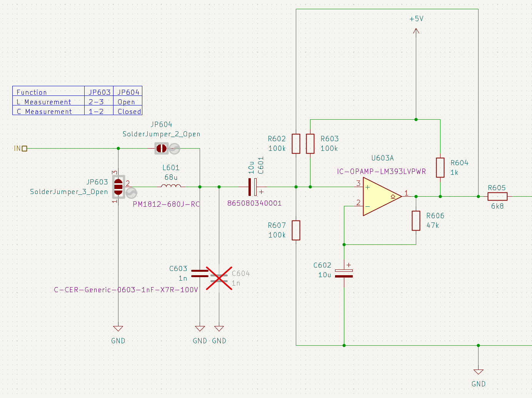This screenshot has height=398, width=532.
Task: Select the R607 resistor symbol
Action: (x=296, y=230)
